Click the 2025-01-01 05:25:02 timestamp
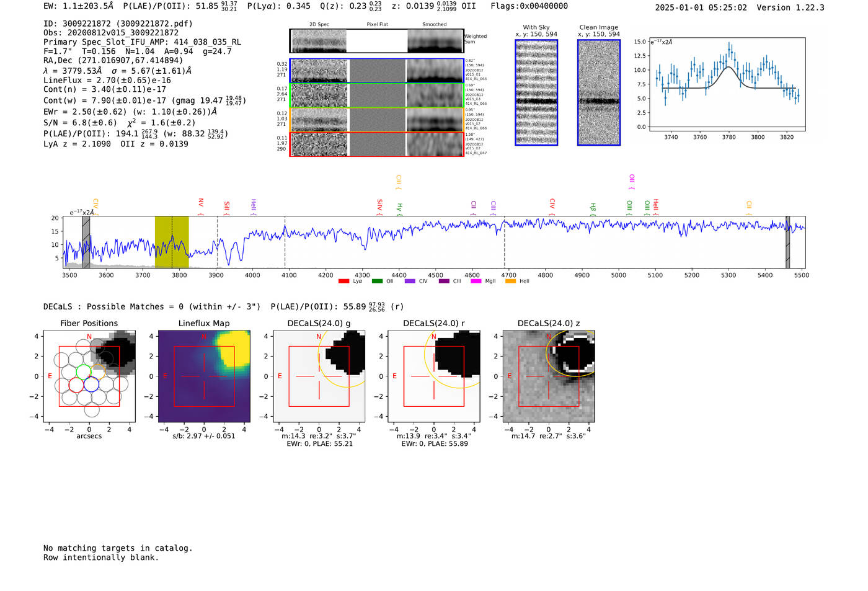This screenshot has height=591, width=868. (x=701, y=7)
